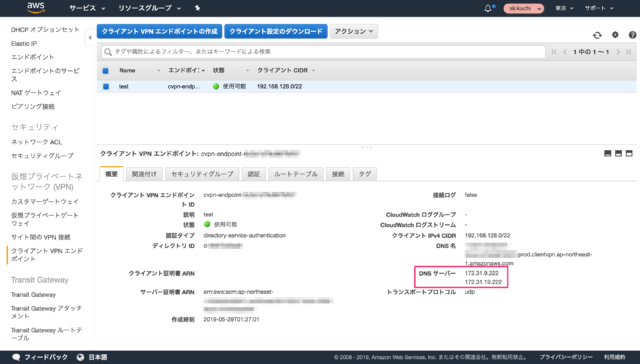Open ピアリング接続 in sidebar
This screenshot has height=364, width=640.
click(33, 107)
